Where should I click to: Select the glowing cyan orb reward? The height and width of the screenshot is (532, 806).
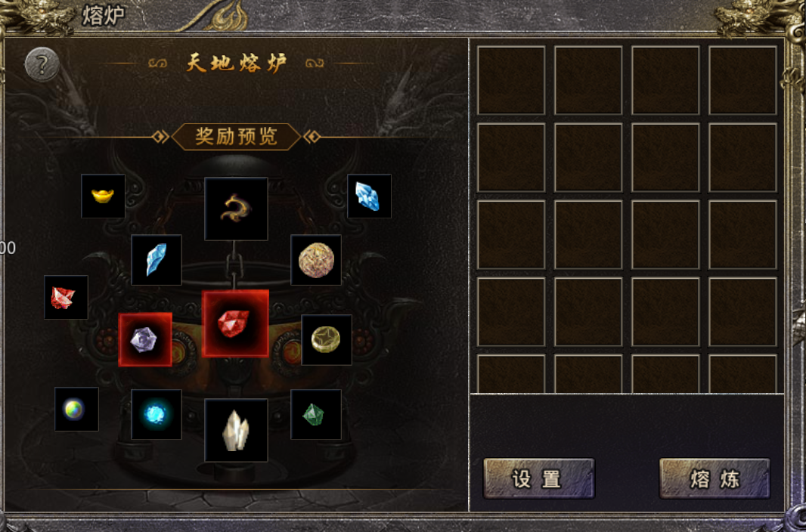click(x=157, y=414)
